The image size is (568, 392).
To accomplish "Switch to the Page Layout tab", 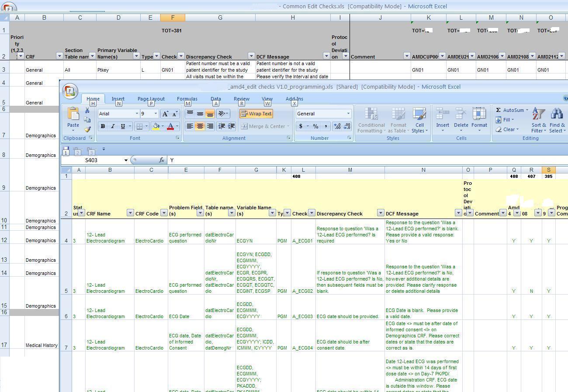I will click(151, 99).
